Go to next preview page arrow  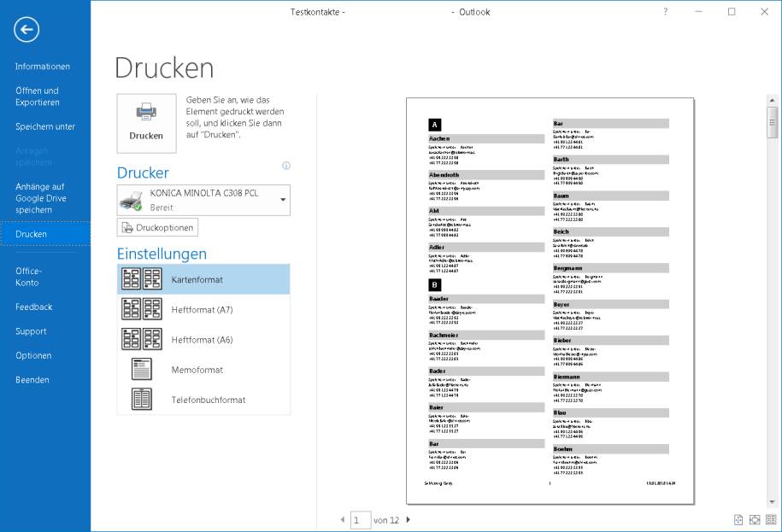click(409, 519)
